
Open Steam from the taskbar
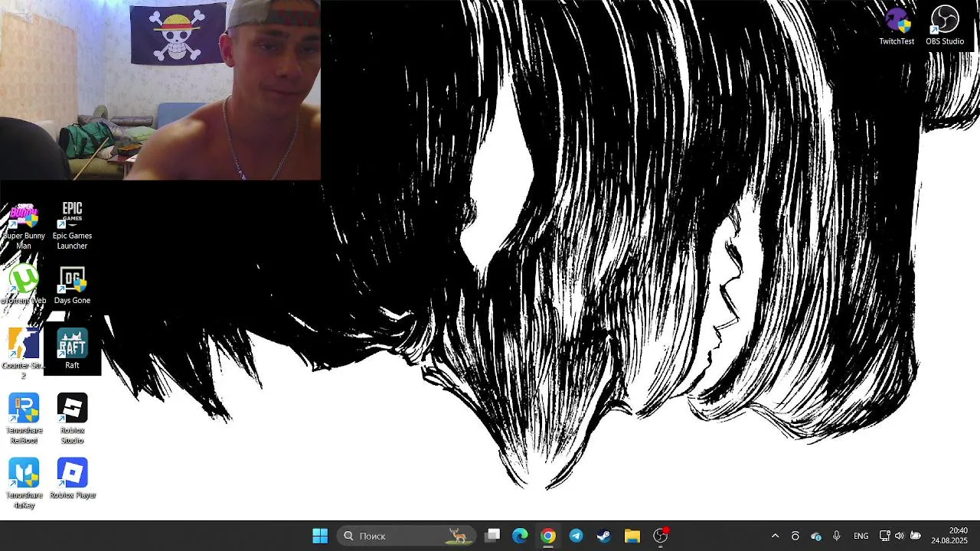coord(604,536)
